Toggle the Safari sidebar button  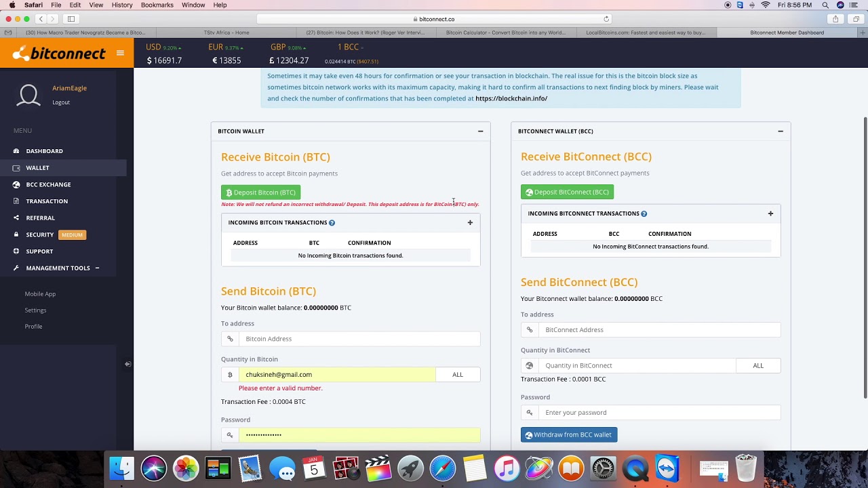click(71, 19)
